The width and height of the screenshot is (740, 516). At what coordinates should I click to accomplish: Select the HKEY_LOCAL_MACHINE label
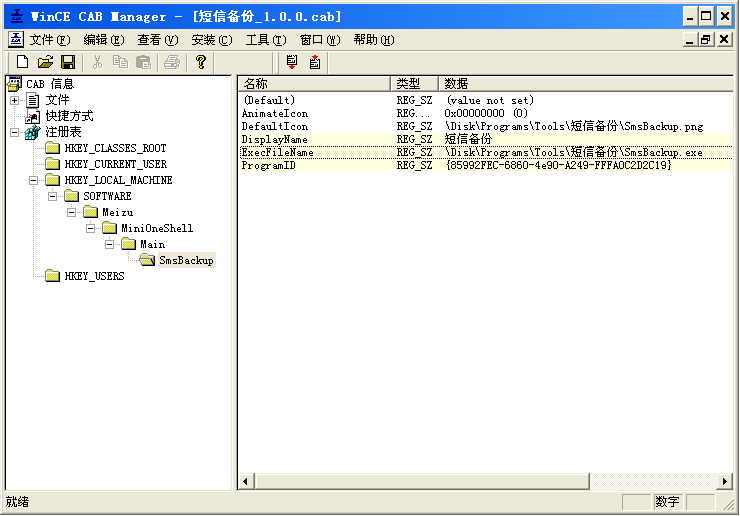[x=118, y=180]
